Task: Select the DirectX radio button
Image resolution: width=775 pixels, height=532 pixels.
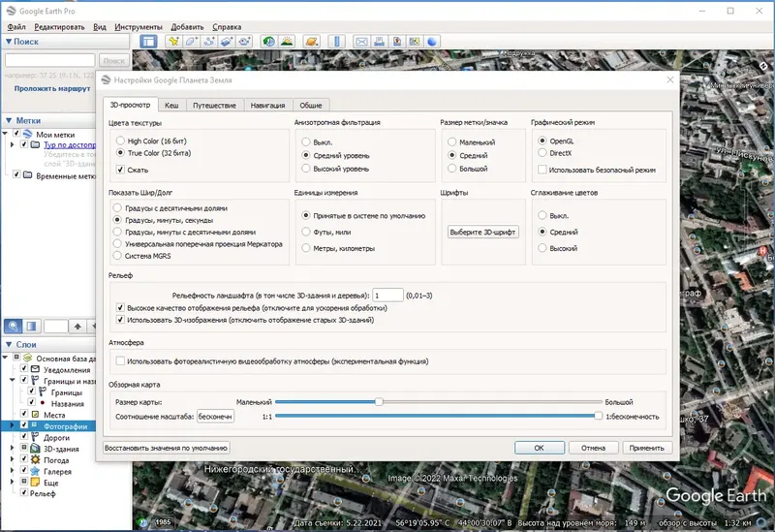Action: point(542,153)
